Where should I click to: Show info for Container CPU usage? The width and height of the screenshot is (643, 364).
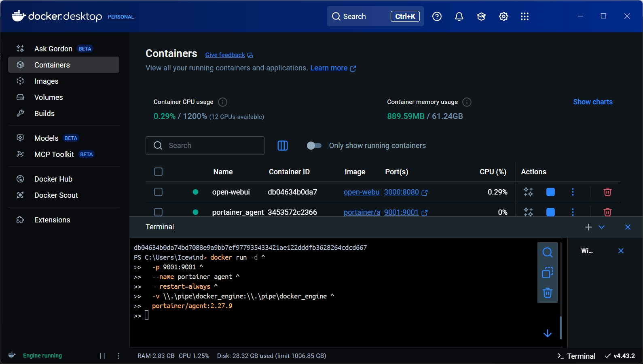pyautogui.click(x=222, y=102)
